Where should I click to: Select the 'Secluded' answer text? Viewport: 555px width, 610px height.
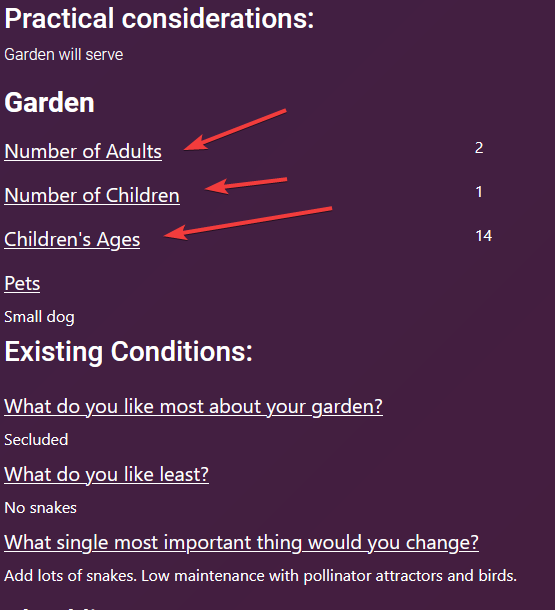pyautogui.click(x=36, y=440)
